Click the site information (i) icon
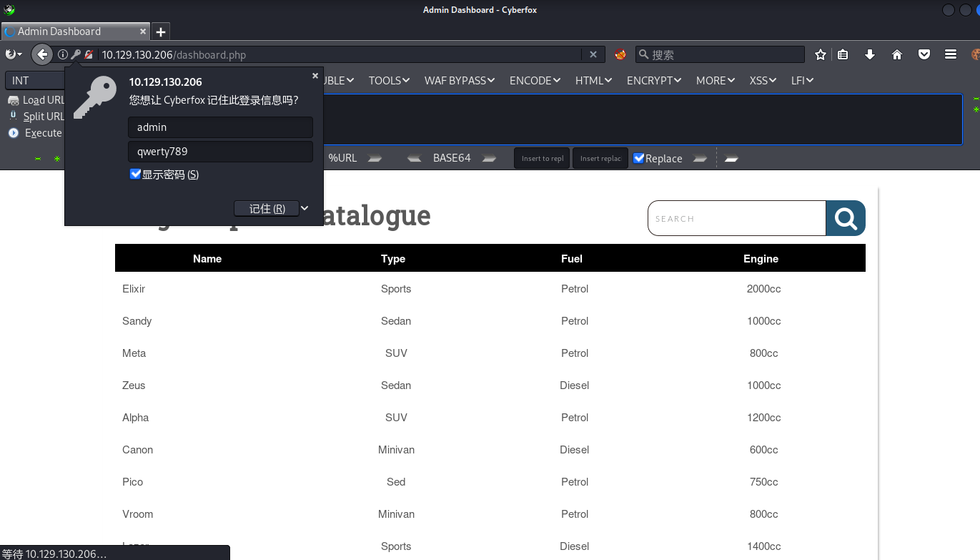 click(63, 54)
